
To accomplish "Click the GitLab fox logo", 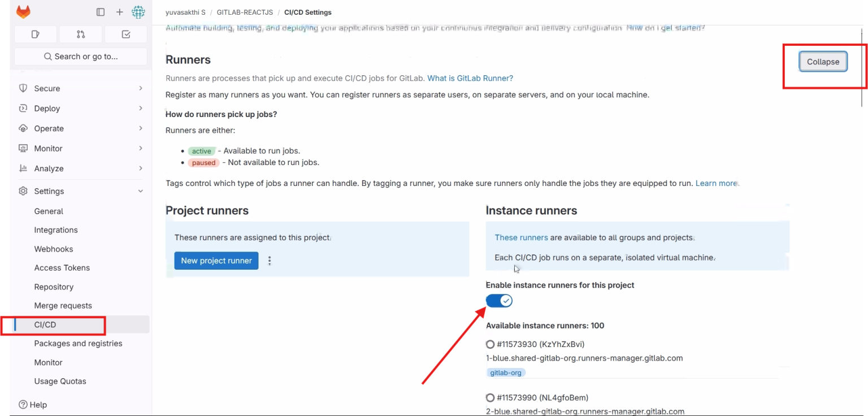I will (23, 11).
